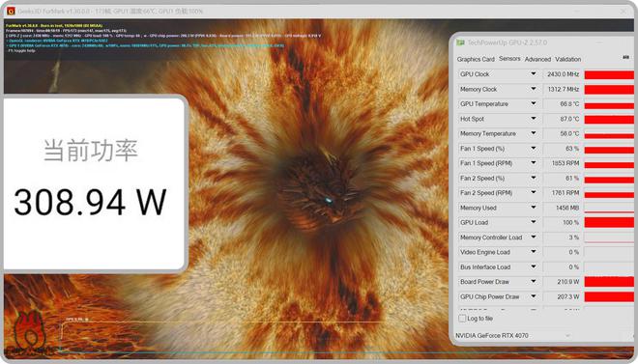Open the GPU-Z hamburger menu icon
This screenshot has height=364, width=638.
(x=625, y=57)
